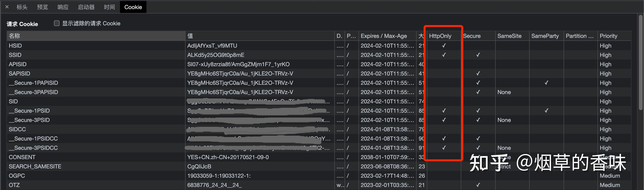This screenshot has height=190, width=644.
Task: Select the OTZ cookie row
Action: coord(14,185)
